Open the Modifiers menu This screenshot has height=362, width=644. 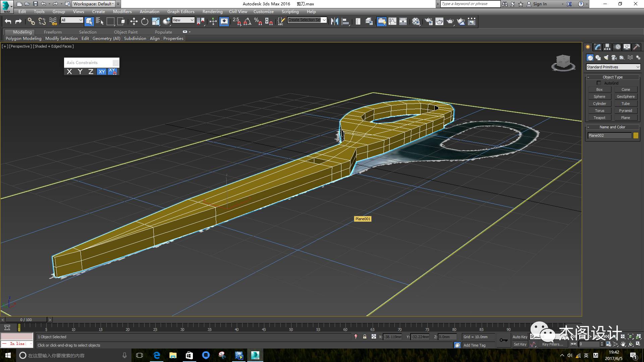122,11
